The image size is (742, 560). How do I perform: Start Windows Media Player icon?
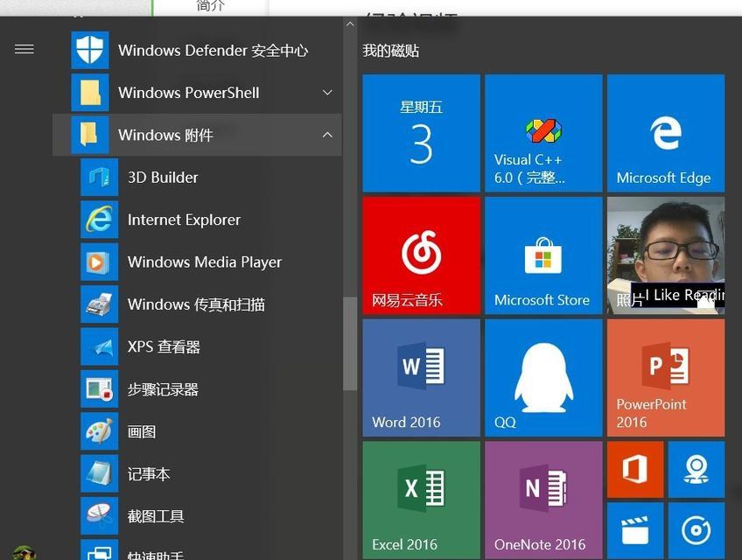(100, 262)
